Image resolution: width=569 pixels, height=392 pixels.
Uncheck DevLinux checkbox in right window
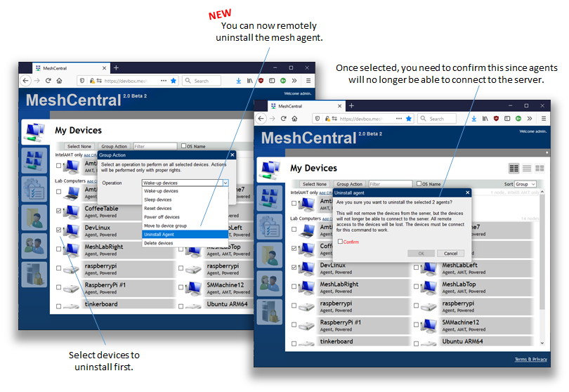point(294,267)
